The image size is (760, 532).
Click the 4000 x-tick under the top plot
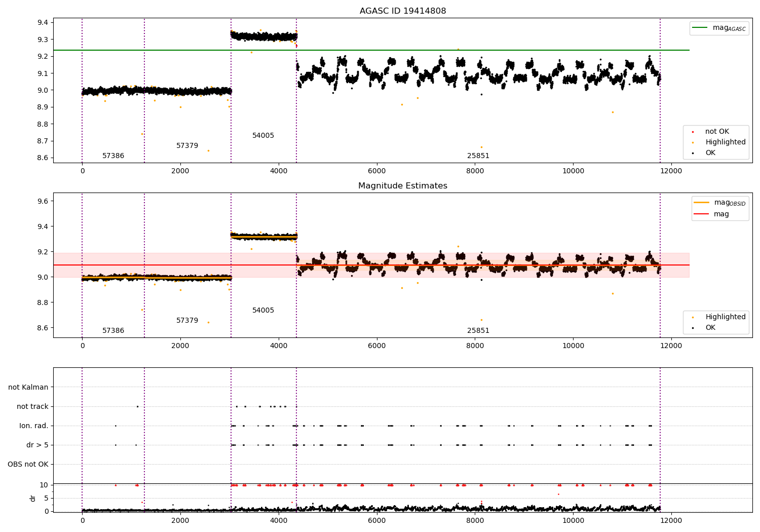pos(279,171)
